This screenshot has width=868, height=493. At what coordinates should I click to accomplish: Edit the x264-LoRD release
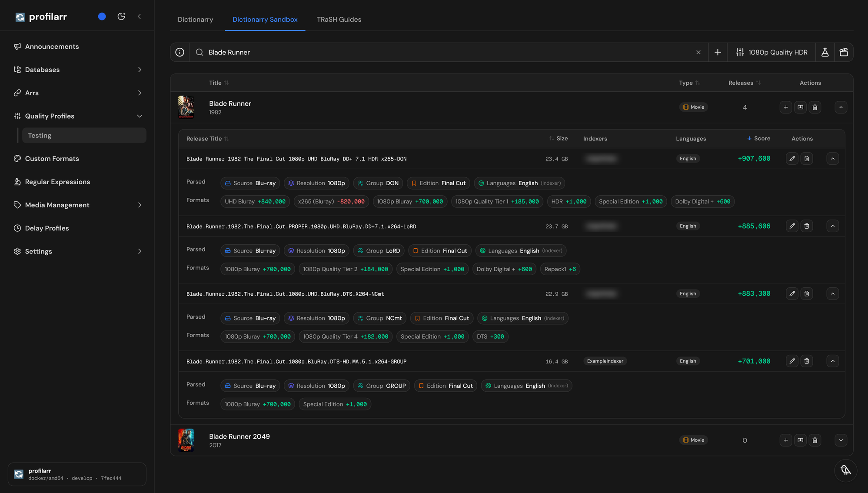[792, 226]
